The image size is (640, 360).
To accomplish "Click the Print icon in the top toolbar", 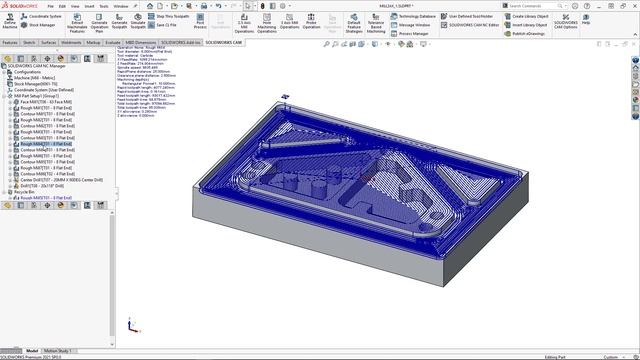I will pyautogui.click(x=204, y=6).
